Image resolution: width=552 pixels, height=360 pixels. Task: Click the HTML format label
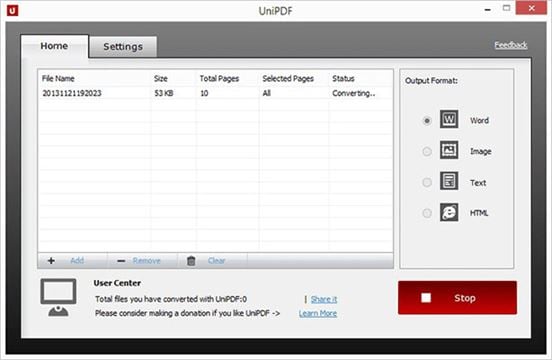tap(479, 213)
